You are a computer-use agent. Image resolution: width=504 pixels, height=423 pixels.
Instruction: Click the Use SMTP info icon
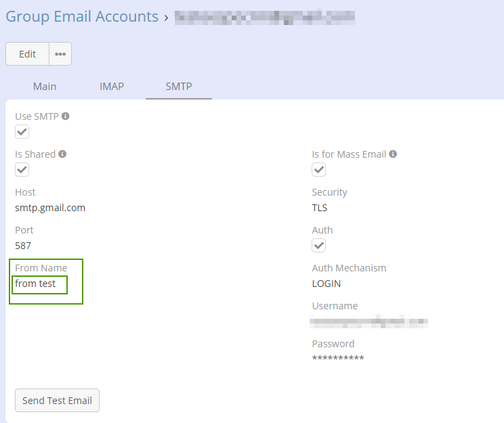click(66, 116)
